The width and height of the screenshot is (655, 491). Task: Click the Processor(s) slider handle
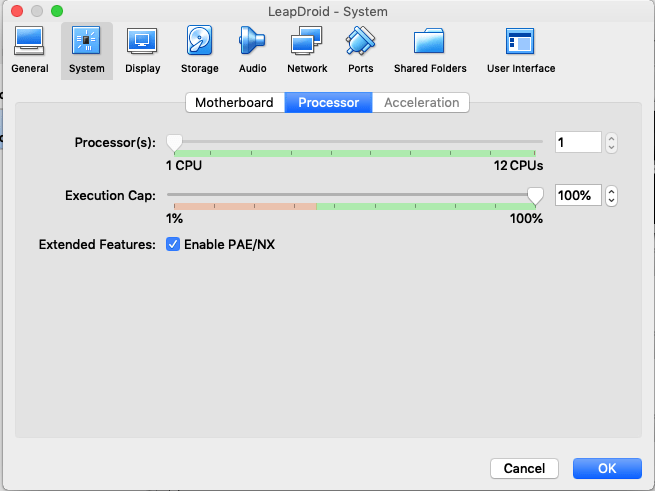point(174,142)
